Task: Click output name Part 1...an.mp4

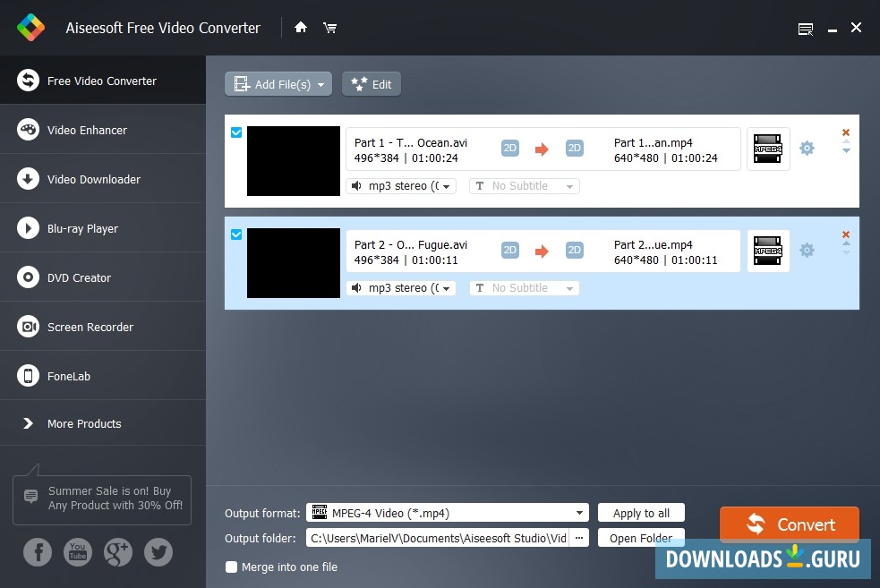Action: click(653, 142)
